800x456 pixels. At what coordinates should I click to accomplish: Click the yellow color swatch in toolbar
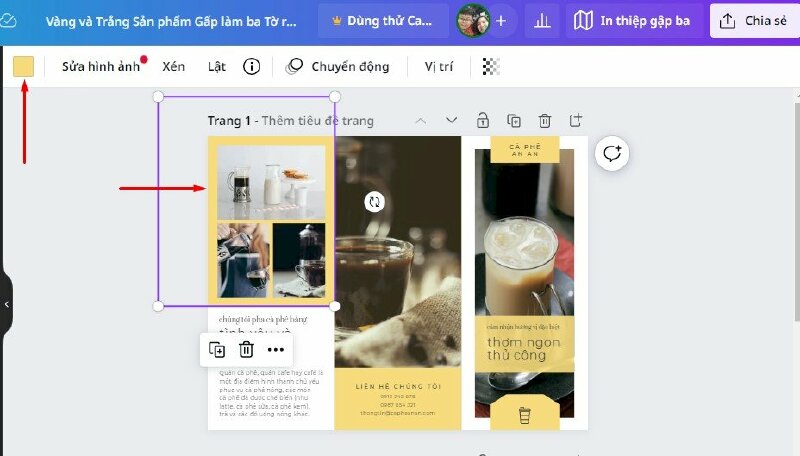click(x=23, y=67)
